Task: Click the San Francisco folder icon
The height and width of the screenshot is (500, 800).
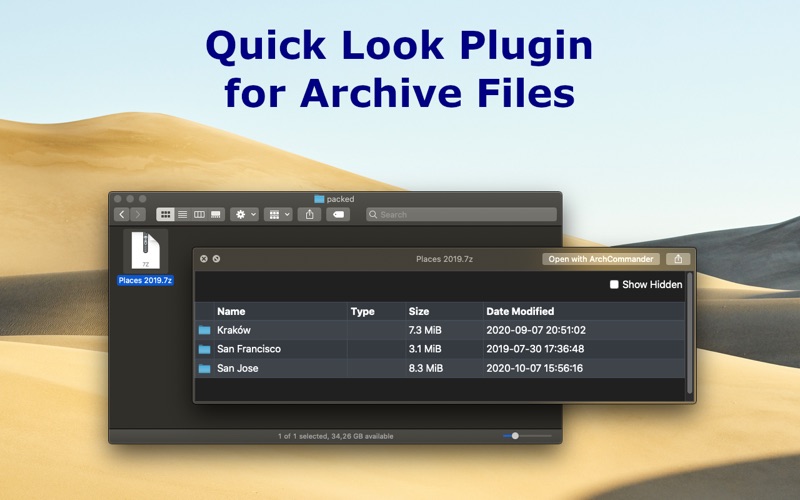Action: [x=205, y=349]
